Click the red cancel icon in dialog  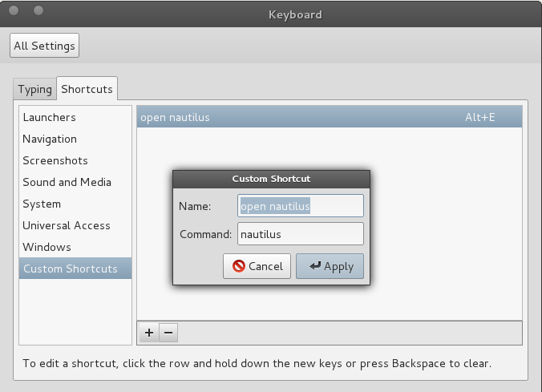(x=239, y=266)
